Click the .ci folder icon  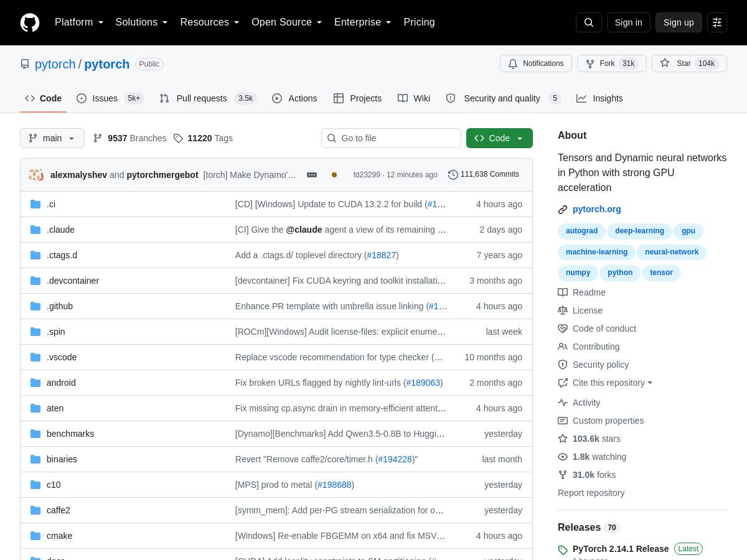[x=35, y=204]
